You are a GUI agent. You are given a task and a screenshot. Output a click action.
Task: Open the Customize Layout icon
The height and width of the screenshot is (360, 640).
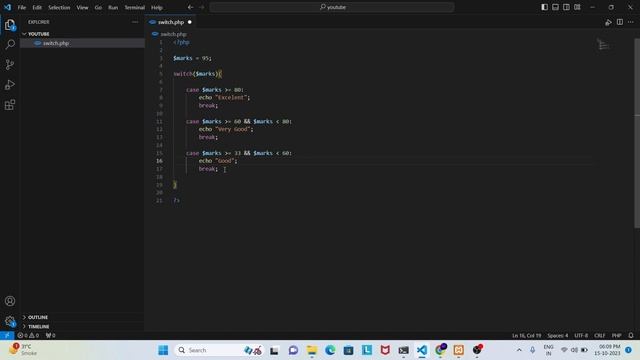[x=577, y=7]
